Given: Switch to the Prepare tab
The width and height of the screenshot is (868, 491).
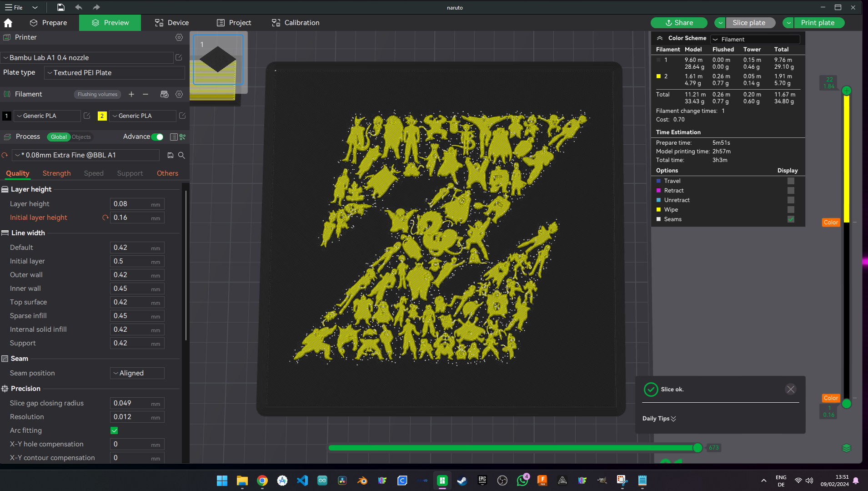Looking at the screenshot, I should pos(48,23).
